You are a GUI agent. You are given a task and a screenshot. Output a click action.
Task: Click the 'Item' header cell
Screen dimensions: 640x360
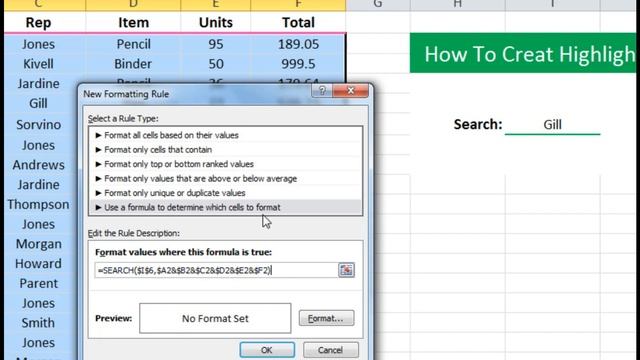click(133, 22)
